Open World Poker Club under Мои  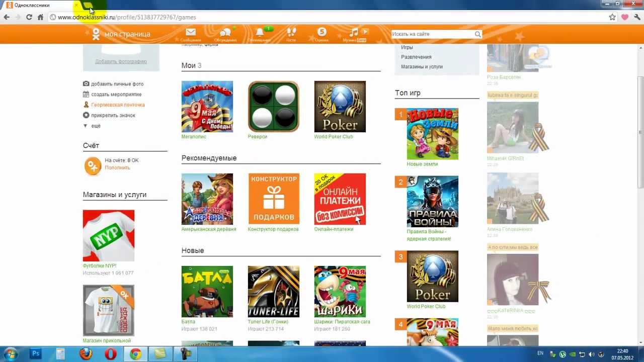coord(340,107)
